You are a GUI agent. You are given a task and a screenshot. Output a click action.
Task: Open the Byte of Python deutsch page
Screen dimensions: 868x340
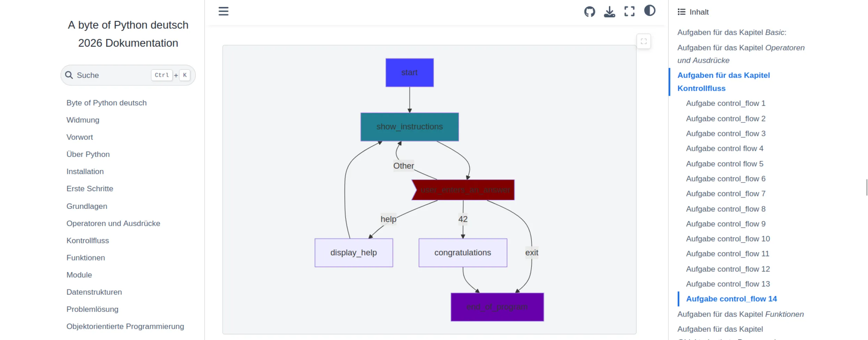(107, 103)
